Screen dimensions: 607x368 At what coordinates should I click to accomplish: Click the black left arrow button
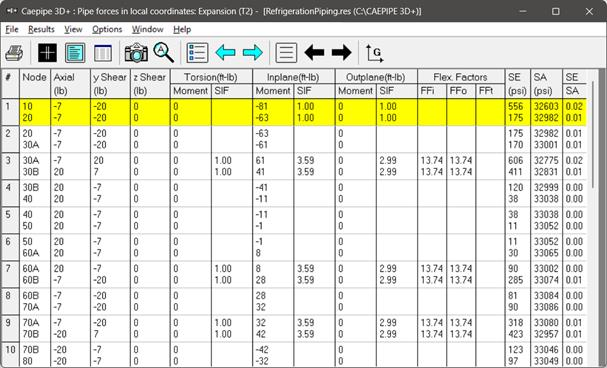(314, 53)
